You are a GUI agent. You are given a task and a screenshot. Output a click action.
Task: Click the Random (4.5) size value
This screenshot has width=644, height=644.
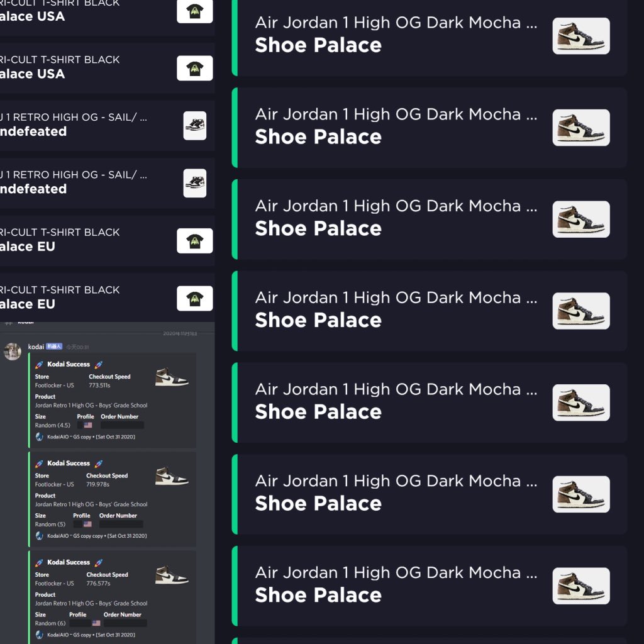point(53,425)
